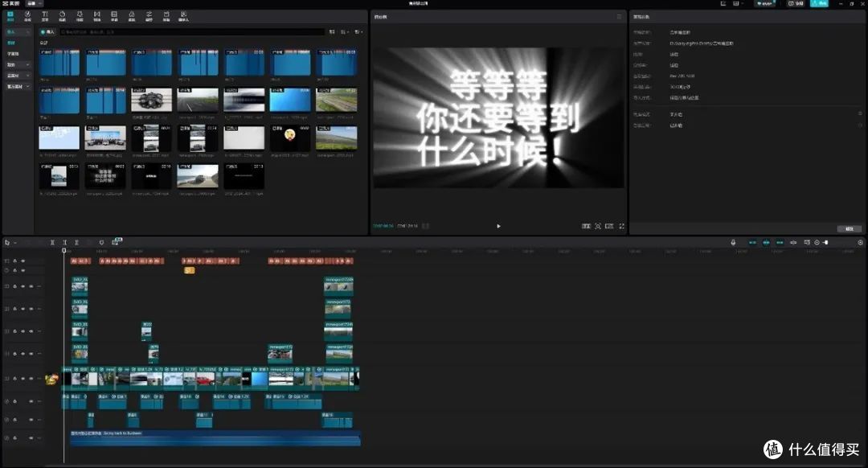Screen dimensions: 868x468
Task: Open the Text tab with T icon
Action: (x=45, y=16)
